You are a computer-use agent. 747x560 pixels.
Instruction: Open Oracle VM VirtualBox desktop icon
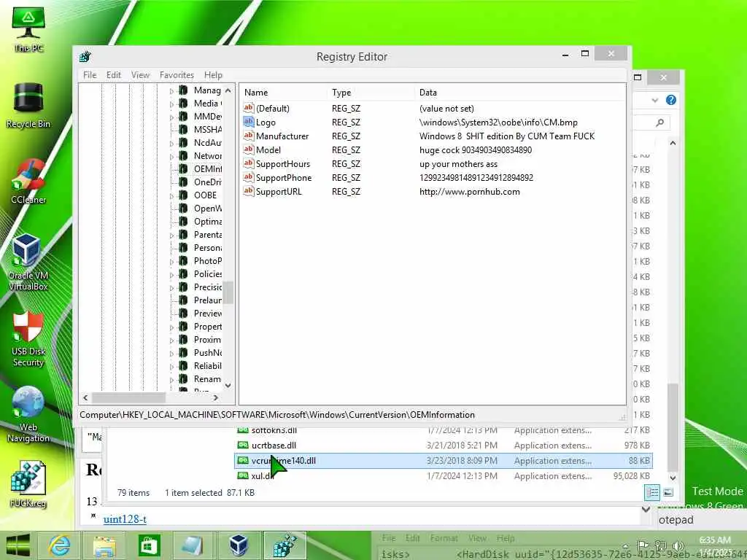[x=28, y=262]
